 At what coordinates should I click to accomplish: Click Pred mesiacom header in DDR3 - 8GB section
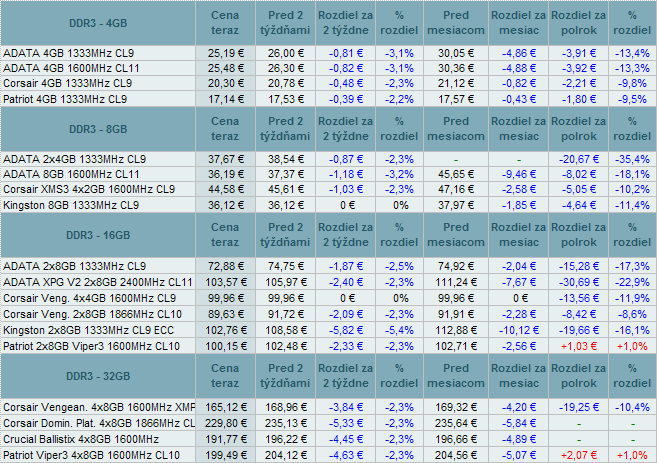[x=456, y=129]
